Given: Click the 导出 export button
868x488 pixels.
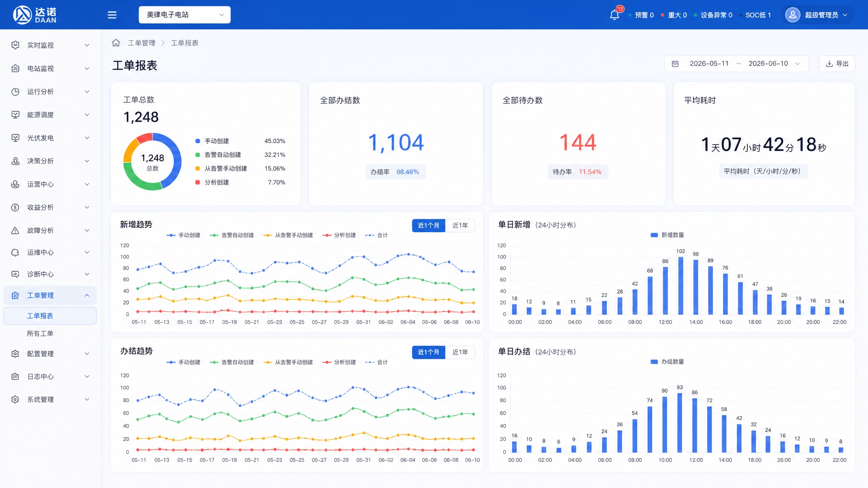Looking at the screenshot, I should pos(837,64).
